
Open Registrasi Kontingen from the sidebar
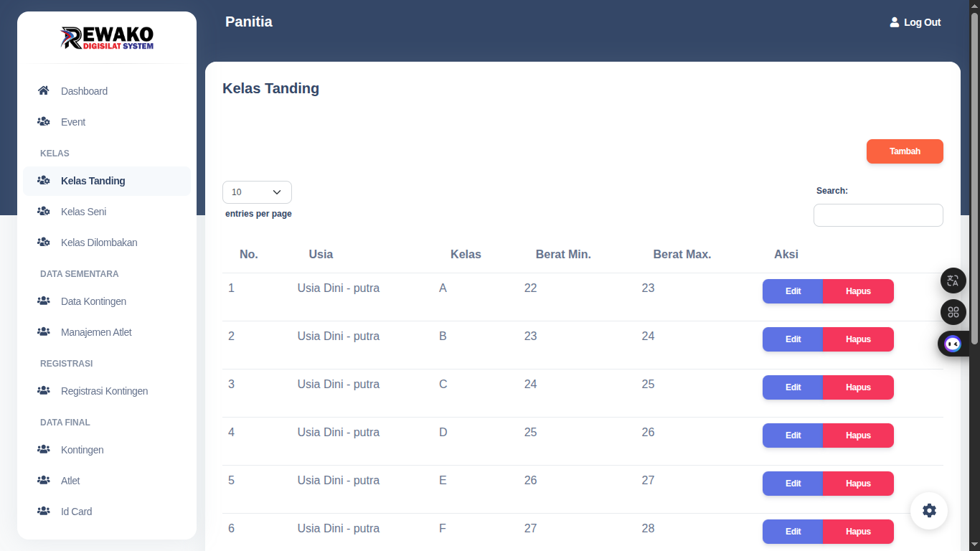104,391
